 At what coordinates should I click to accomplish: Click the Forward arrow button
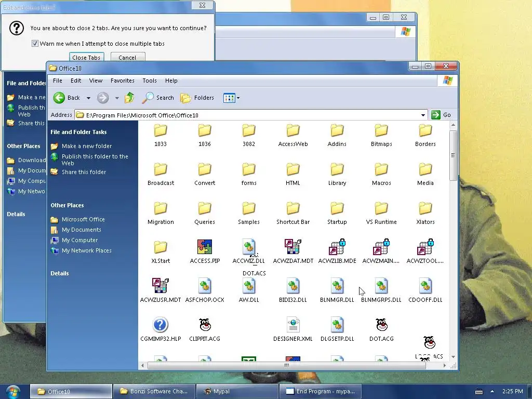click(x=103, y=98)
